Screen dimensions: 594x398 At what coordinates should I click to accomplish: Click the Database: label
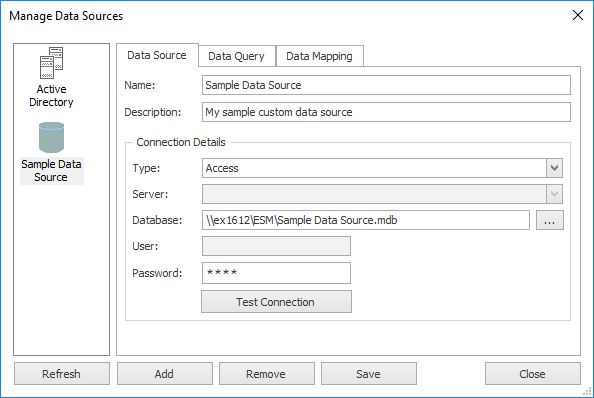pyautogui.click(x=157, y=220)
